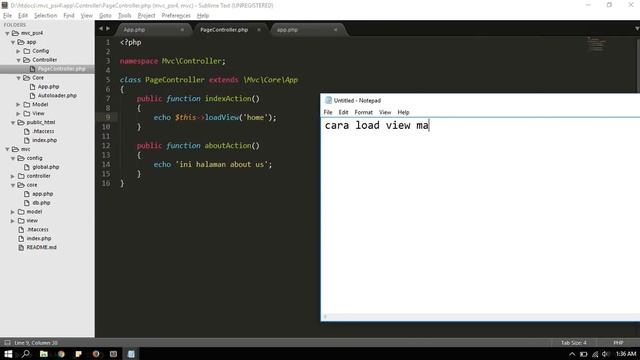Viewport: 640px width, 360px height.
Task: Show hidden system tray icons
Action: tap(572, 354)
